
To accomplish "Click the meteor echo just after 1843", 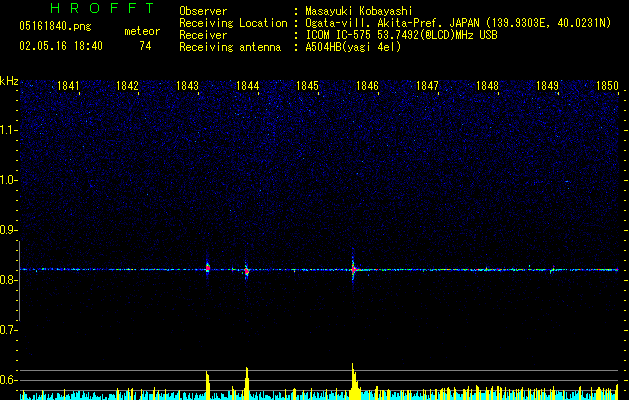I will click(x=207, y=268).
